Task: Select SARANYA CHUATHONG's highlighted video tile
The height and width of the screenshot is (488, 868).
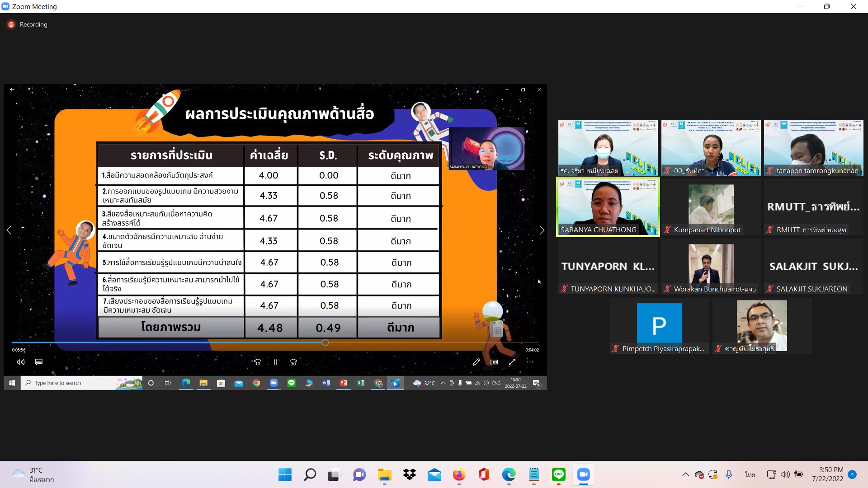Action: coord(608,206)
